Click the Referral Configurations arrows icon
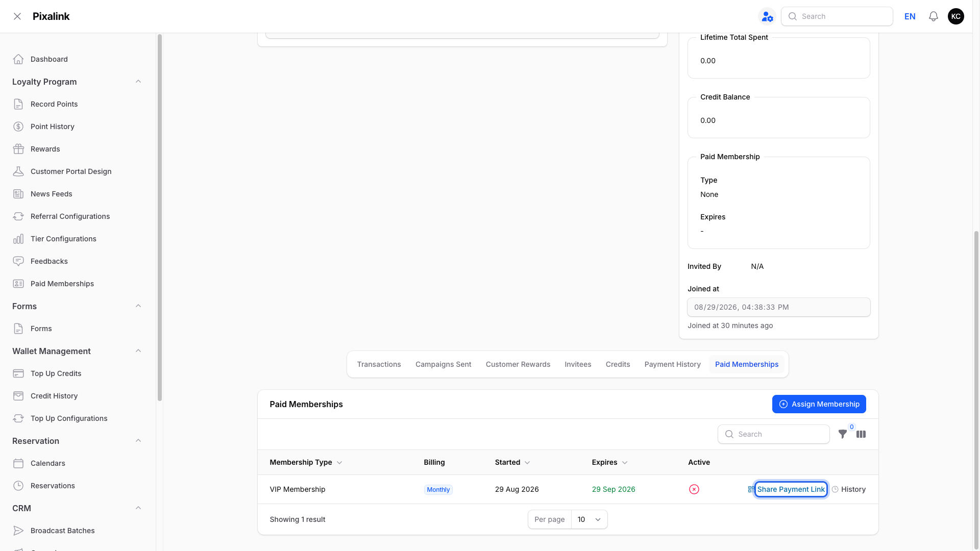980x551 pixels. click(18, 216)
